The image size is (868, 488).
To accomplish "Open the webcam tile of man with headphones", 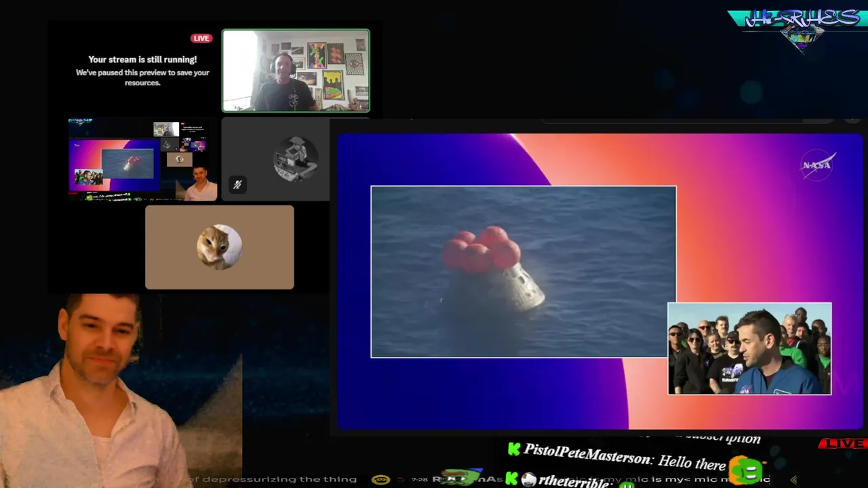I will point(296,70).
